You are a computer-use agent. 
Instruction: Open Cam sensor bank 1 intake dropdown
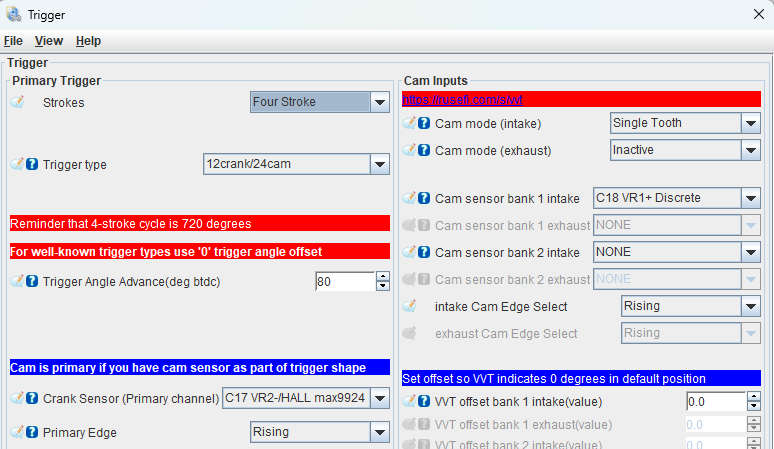point(750,198)
